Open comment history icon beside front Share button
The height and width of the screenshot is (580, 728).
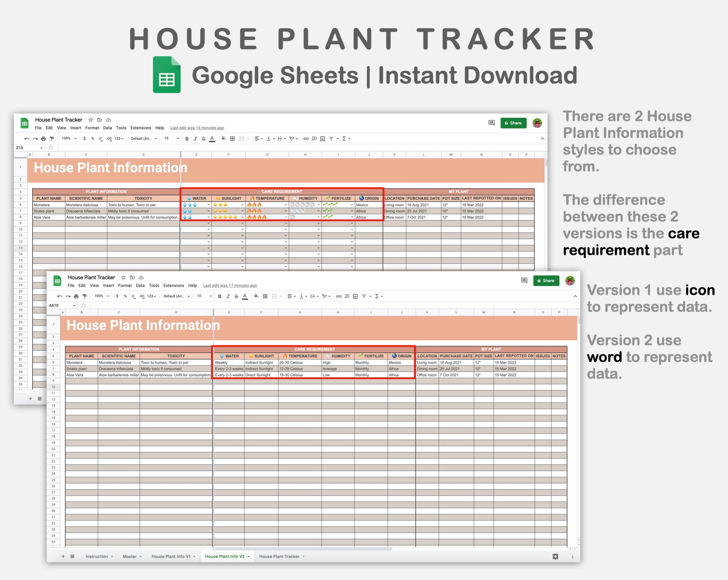tap(524, 280)
